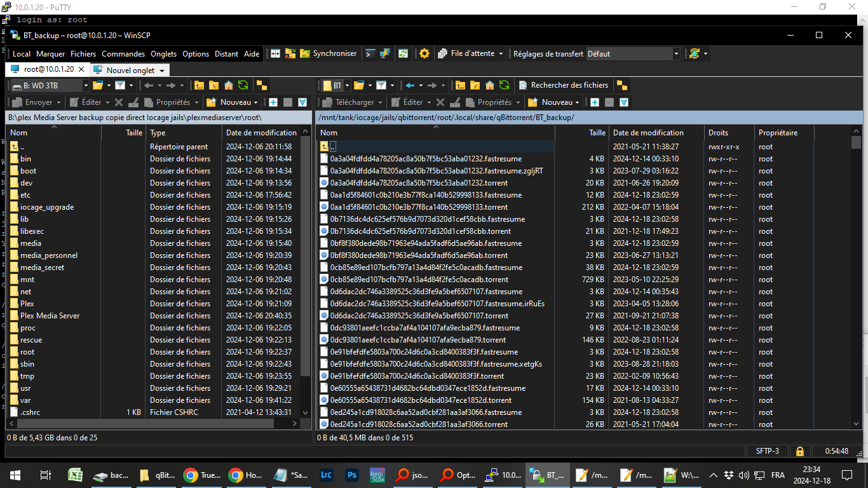
Task: Open Excel from the Windows taskbar
Action: [x=76, y=475]
